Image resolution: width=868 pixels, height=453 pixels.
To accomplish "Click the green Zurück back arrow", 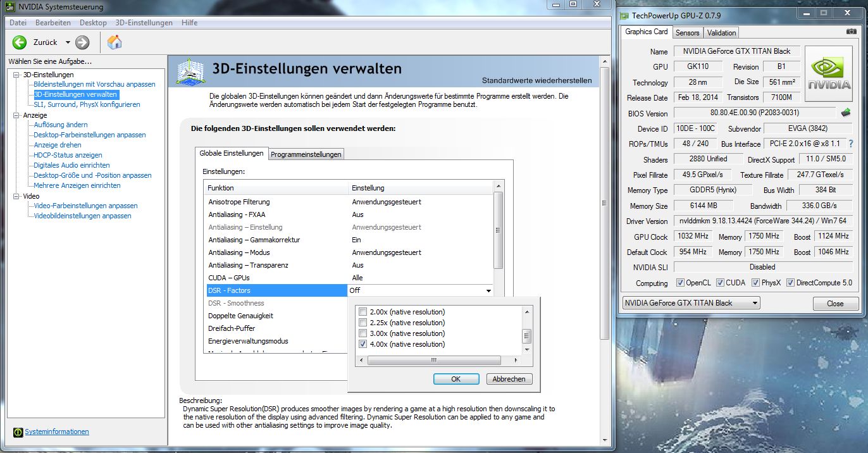I will (20, 42).
